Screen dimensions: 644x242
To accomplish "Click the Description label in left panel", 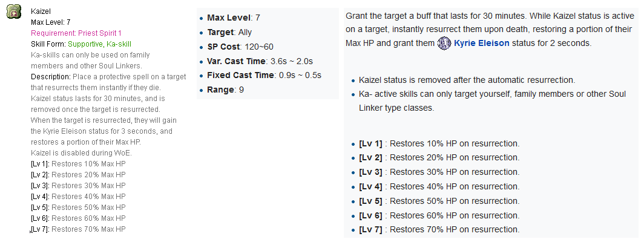I will click(51, 77).
